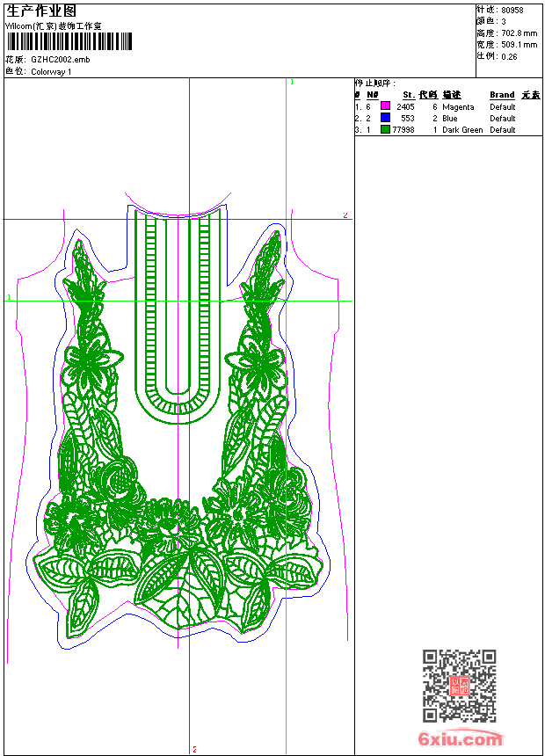This screenshot has width=545, height=756.
Task: Click the file name GZHC2002.emb
Action: pos(61,60)
